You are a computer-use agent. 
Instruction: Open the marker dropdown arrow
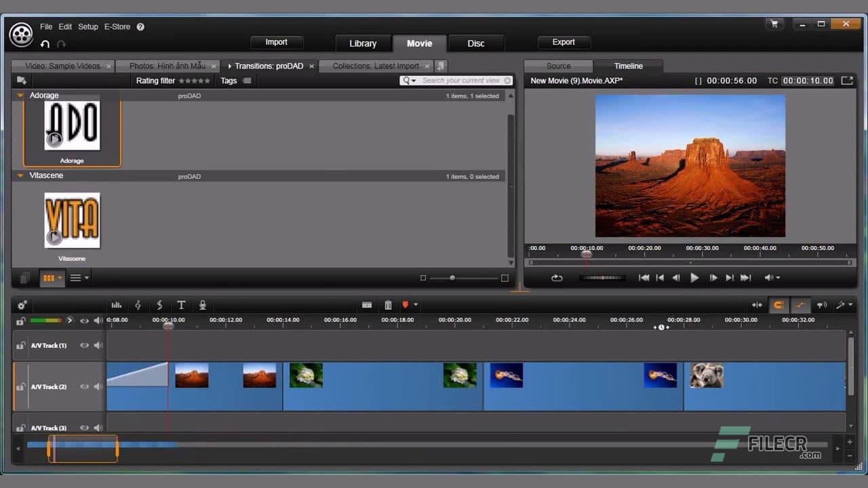[x=416, y=305]
